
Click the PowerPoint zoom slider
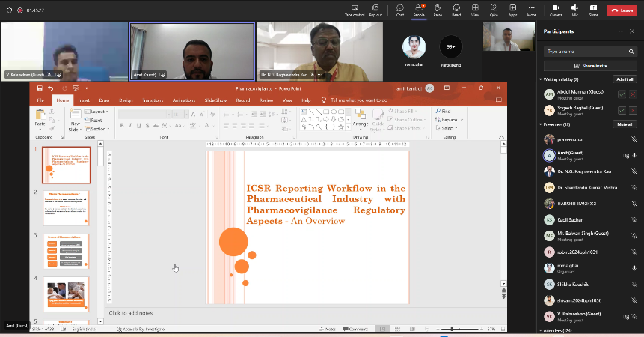(453, 329)
